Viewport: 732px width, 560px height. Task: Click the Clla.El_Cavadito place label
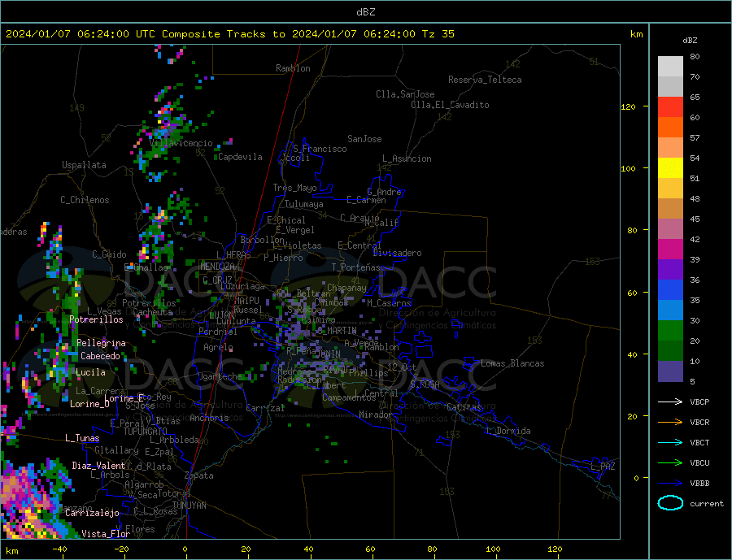[x=450, y=105]
